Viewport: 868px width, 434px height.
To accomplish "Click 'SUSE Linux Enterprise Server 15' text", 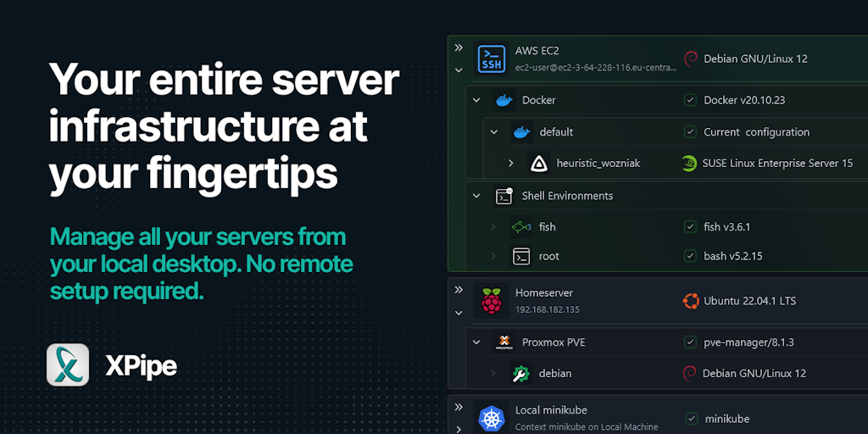I will 777,164.
